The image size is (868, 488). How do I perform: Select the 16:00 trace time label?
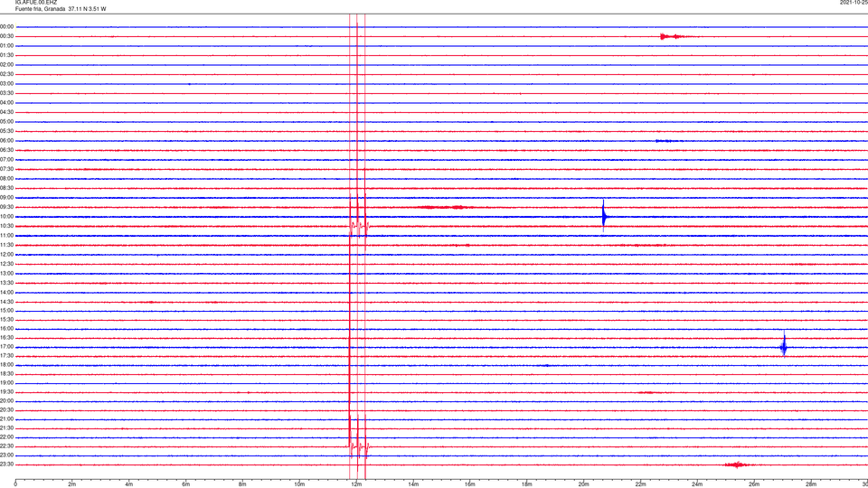pyautogui.click(x=6, y=329)
